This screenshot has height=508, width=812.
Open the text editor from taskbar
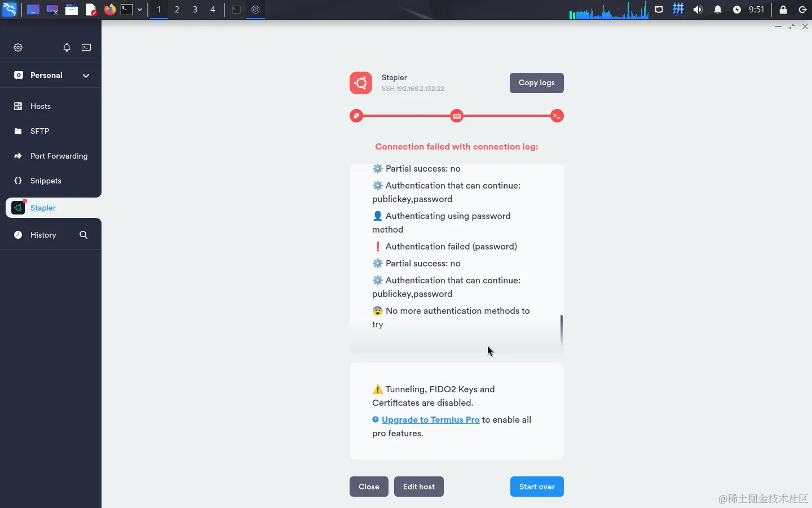point(91,10)
